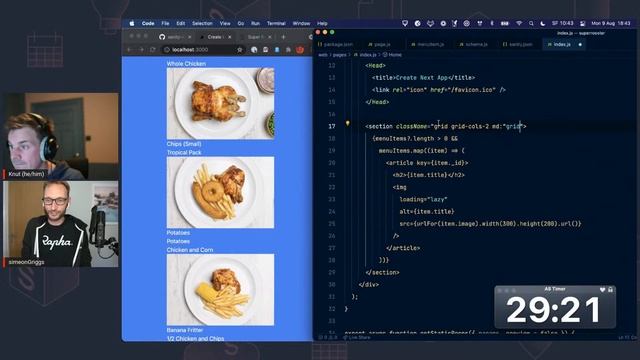Open the schema.js editor tab
The image size is (640, 360).
[x=474, y=44]
